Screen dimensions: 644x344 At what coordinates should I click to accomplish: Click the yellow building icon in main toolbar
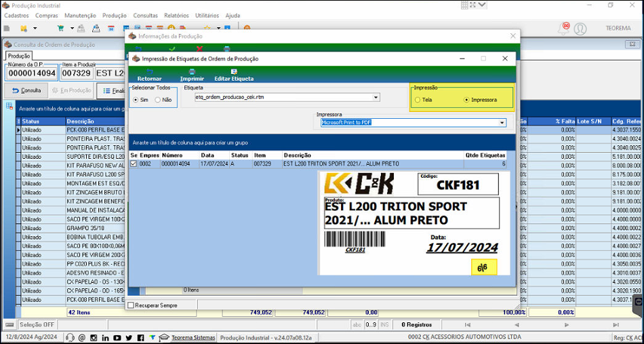click(x=24, y=28)
